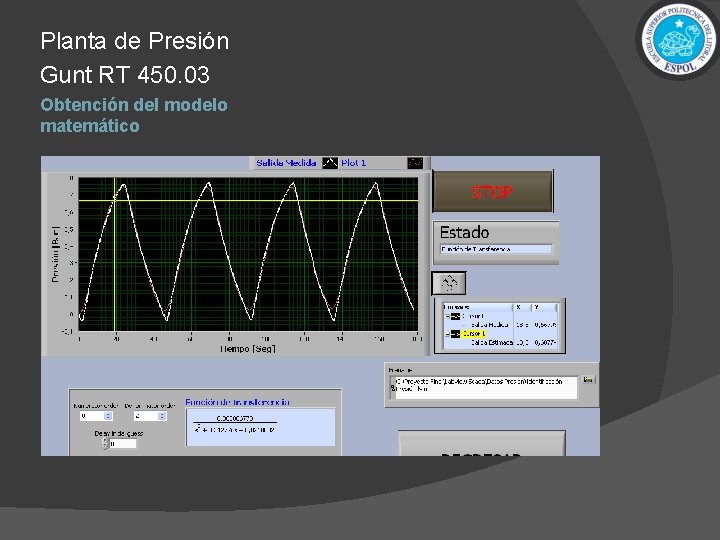Click the X column header in cursor table

[x=522, y=307]
